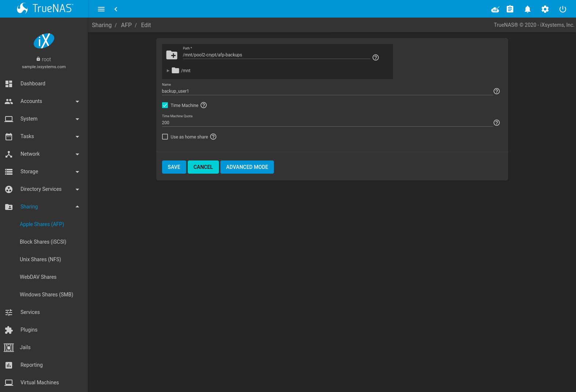Viewport: 576px width, 392px height.
Task: Show help for Use as home share
Action: pos(213,137)
